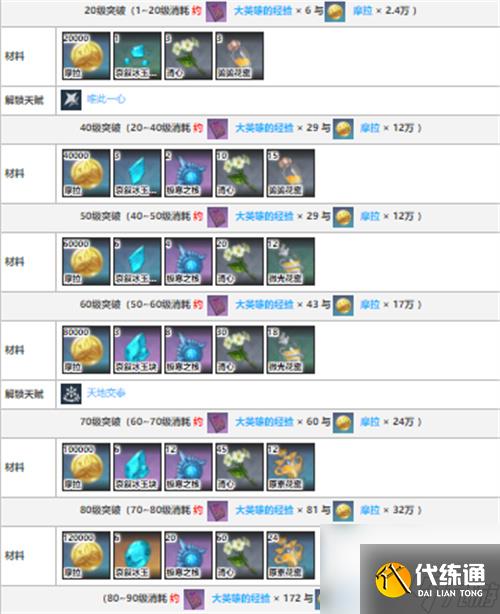Viewport: 500px width, 614px height.
Task: Select the 20000 摩拉 material icon
Action: tap(86, 56)
